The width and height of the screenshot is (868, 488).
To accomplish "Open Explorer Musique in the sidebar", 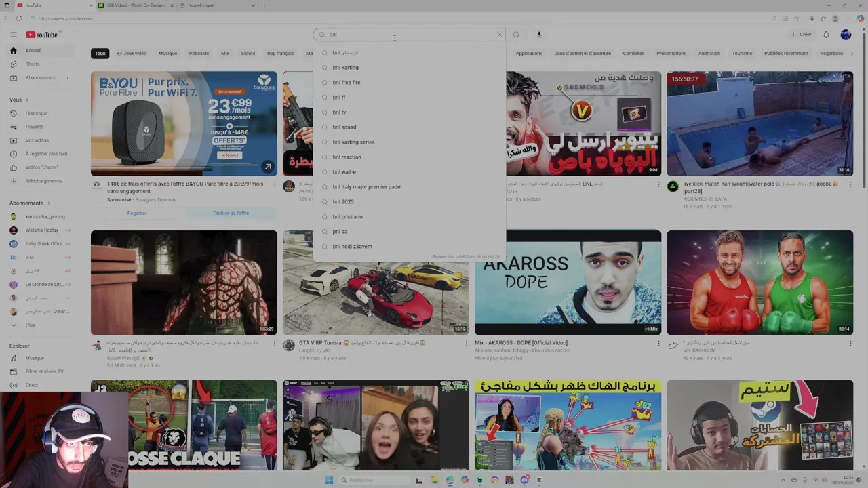I will click(x=41, y=358).
